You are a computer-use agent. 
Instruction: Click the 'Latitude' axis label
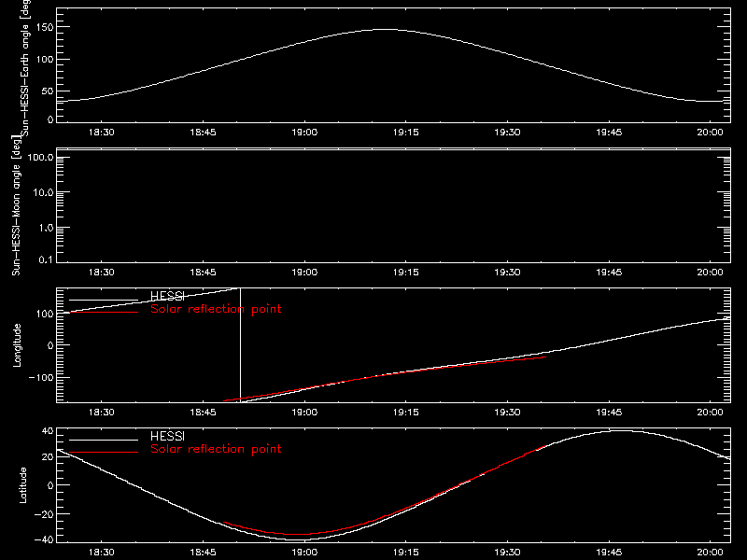[x=22, y=485]
